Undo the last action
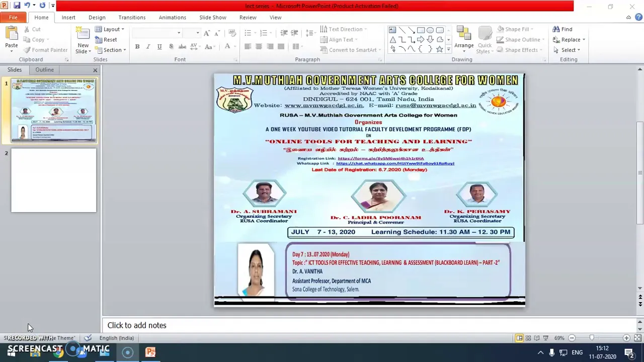The image size is (644, 362). click(x=27, y=6)
